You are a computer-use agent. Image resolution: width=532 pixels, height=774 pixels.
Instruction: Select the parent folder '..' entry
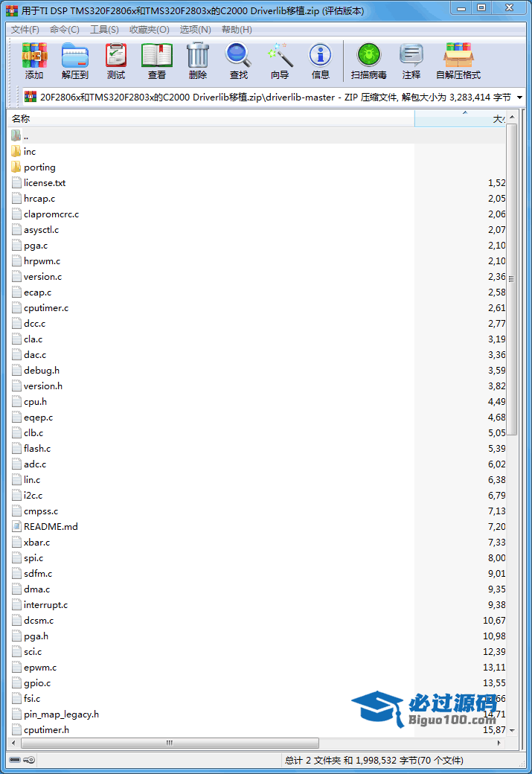[25, 135]
